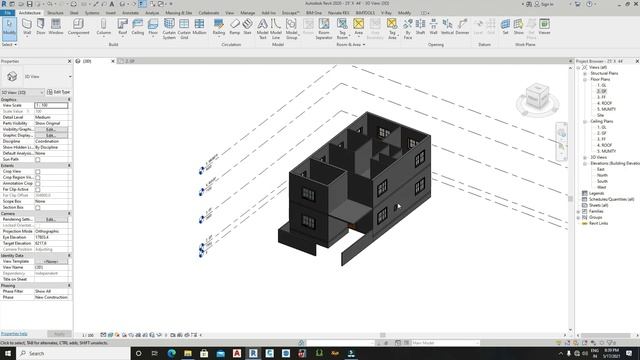Toggle the Sun Path checkbox
This screenshot has height=360, width=640.
coord(38,160)
